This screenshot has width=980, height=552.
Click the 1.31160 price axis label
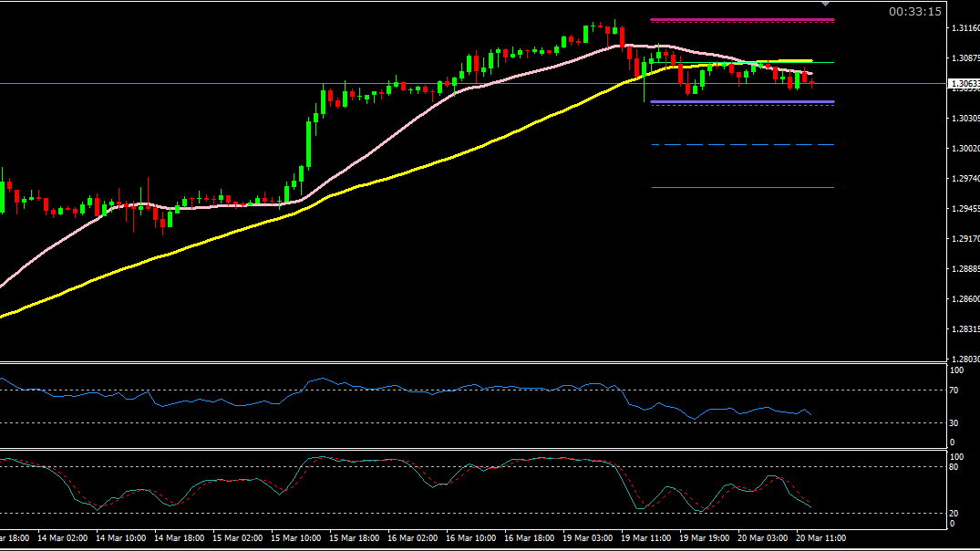click(965, 29)
